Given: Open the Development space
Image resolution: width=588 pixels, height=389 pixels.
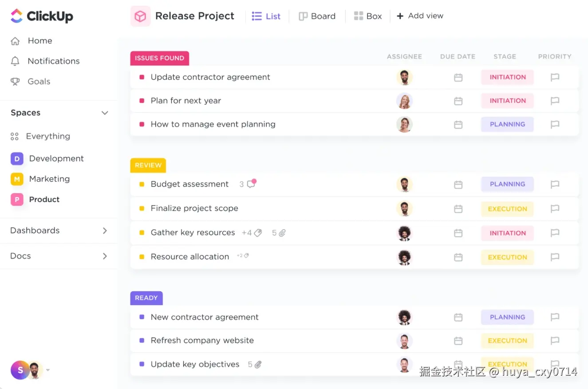Looking at the screenshot, I should point(56,159).
